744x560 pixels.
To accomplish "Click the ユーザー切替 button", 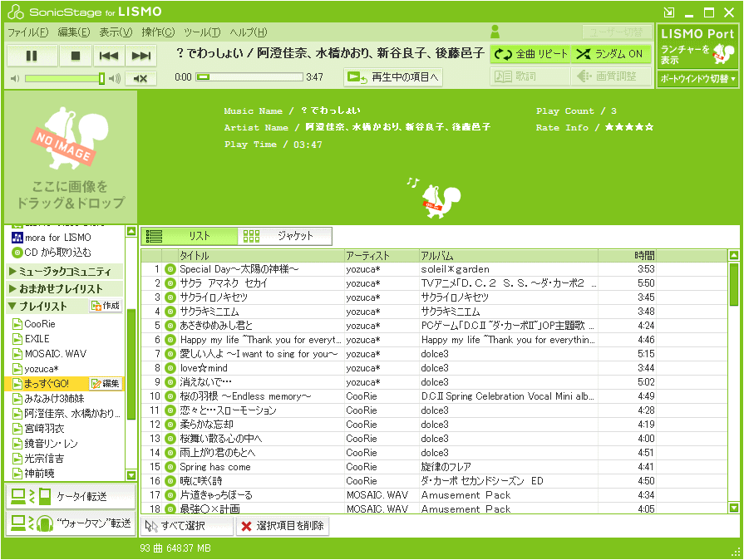I will (617, 32).
